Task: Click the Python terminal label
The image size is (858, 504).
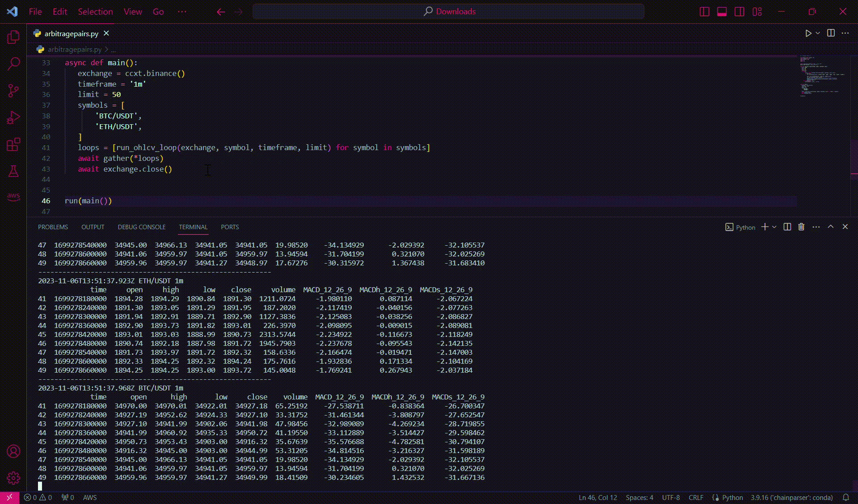Action: 740,227
